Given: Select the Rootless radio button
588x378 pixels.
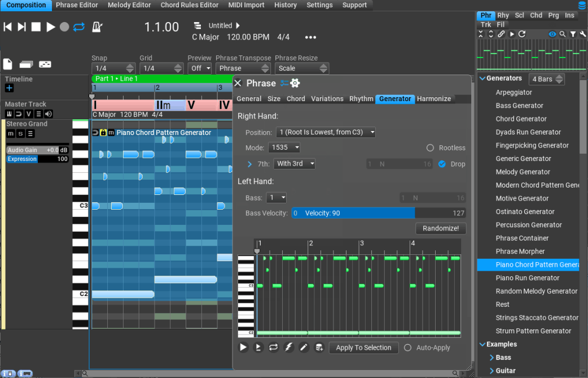Looking at the screenshot, I should (x=431, y=147).
